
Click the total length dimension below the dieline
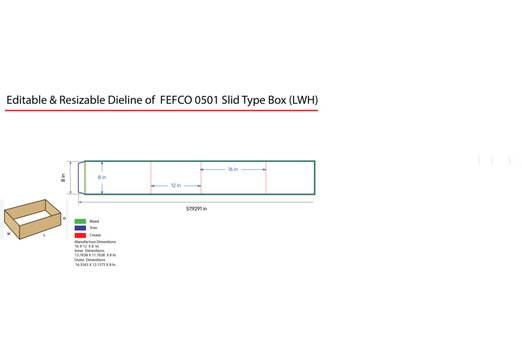(197, 209)
